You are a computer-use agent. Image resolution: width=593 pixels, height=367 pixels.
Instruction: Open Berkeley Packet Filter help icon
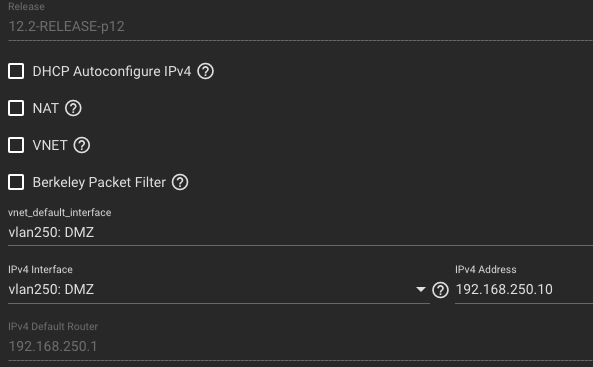tap(180, 182)
